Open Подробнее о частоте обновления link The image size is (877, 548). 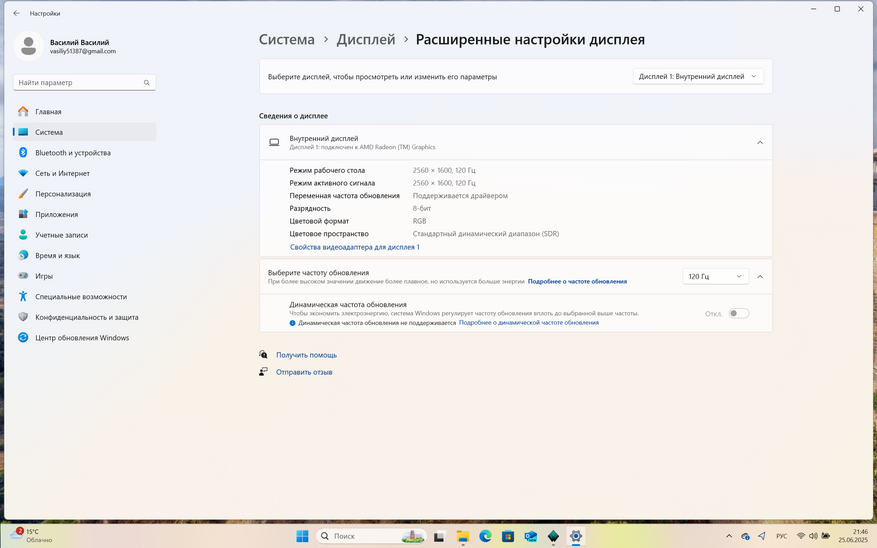(577, 282)
